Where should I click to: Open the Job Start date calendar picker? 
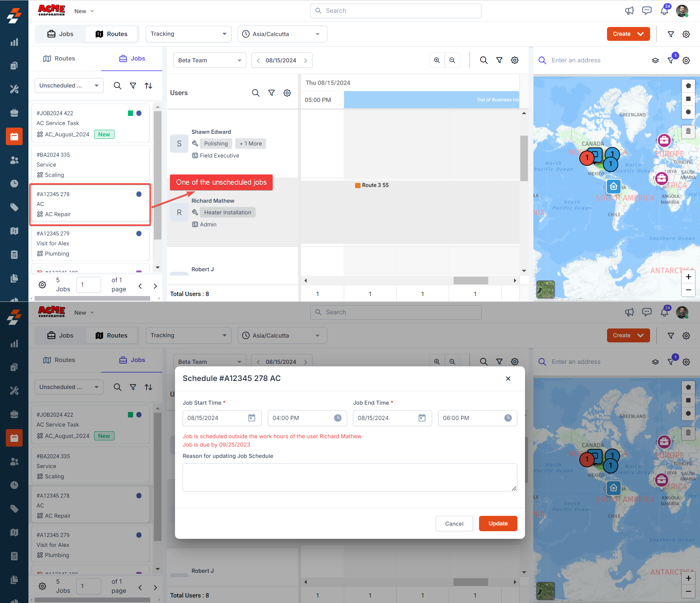click(252, 418)
